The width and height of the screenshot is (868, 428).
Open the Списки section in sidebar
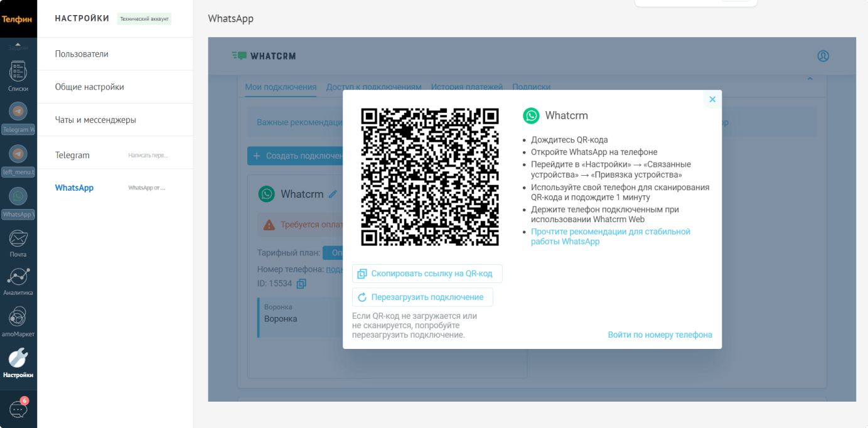tap(18, 76)
